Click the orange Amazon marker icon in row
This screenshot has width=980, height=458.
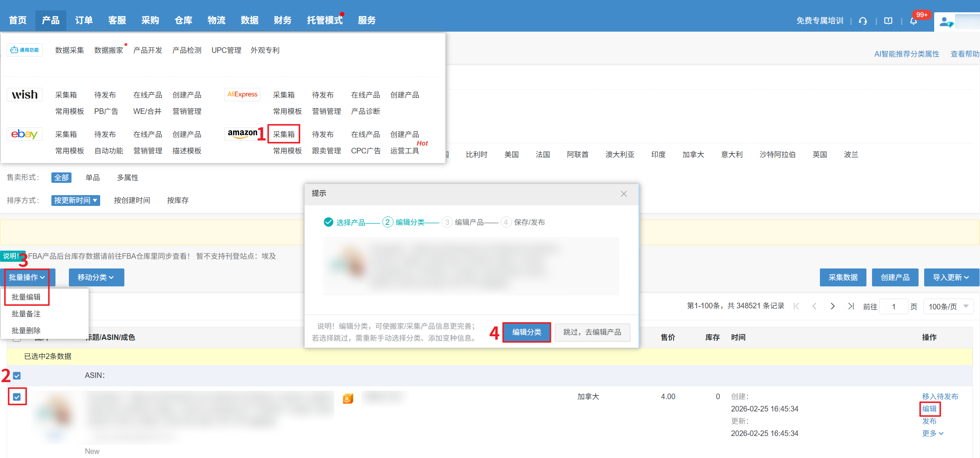(348, 398)
